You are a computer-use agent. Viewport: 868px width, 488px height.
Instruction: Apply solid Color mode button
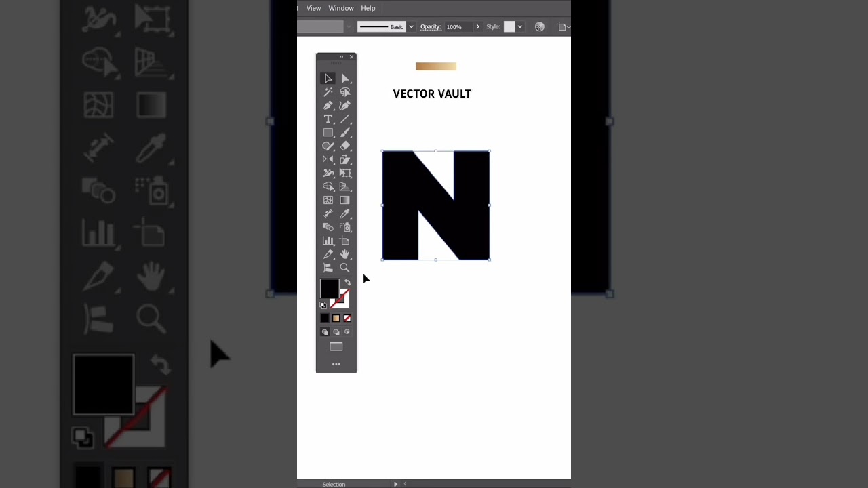pyautogui.click(x=325, y=319)
